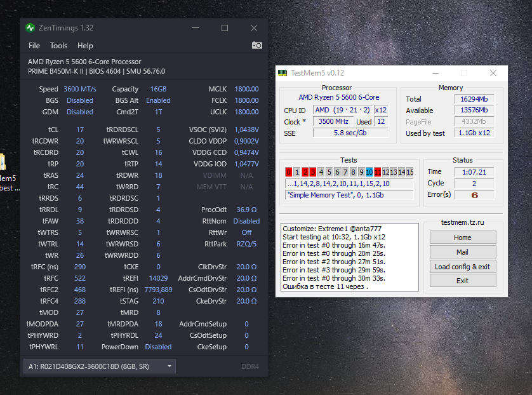The image size is (532, 395).
Task: Click the Cmd2T value 1T
Action: point(158,112)
